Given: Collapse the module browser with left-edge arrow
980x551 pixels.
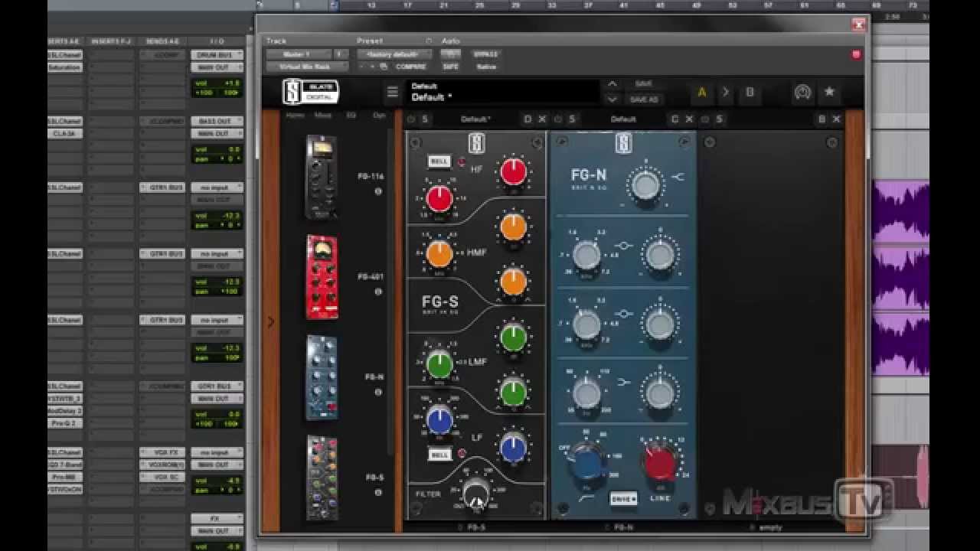Looking at the screenshot, I should click(x=270, y=322).
